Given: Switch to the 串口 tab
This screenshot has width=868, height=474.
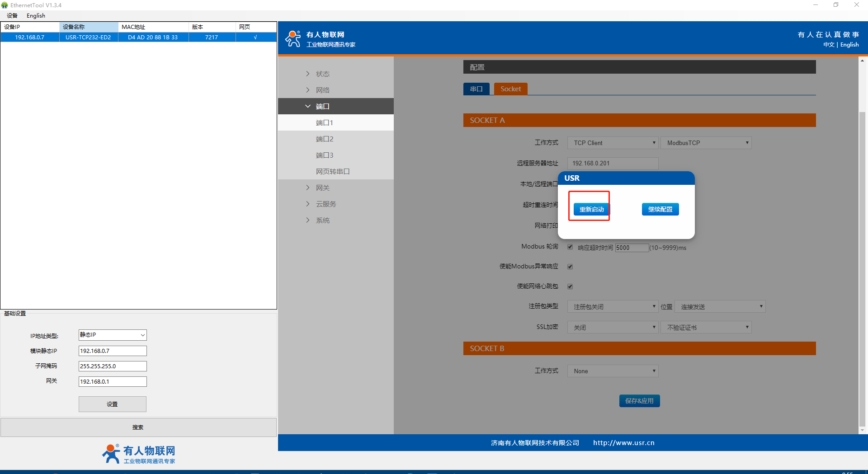Looking at the screenshot, I should click(476, 89).
